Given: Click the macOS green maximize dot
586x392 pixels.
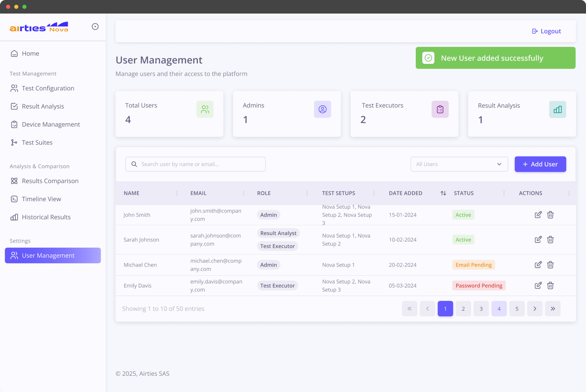Looking at the screenshot, I should tap(24, 7).
